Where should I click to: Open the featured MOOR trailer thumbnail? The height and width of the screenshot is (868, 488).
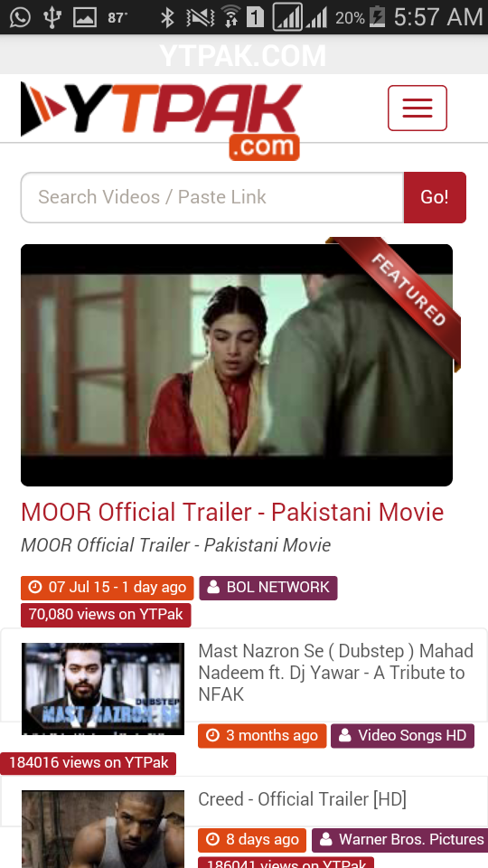237,364
